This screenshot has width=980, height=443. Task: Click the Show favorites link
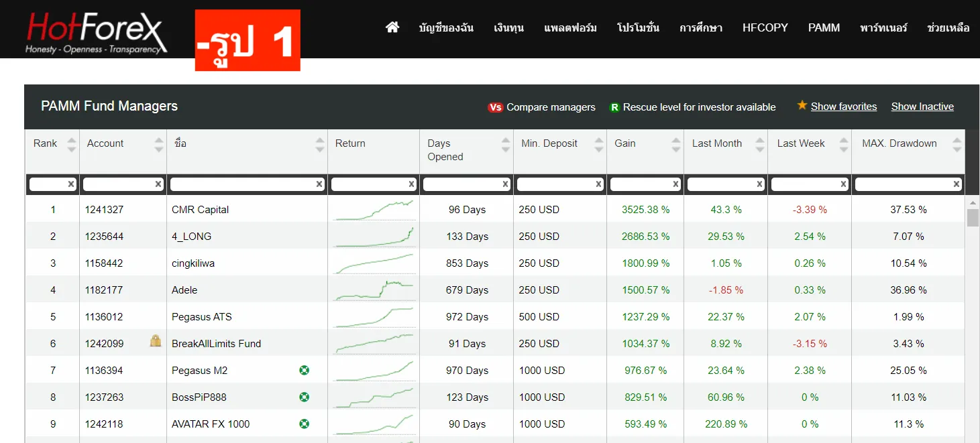tap(844, 107)
